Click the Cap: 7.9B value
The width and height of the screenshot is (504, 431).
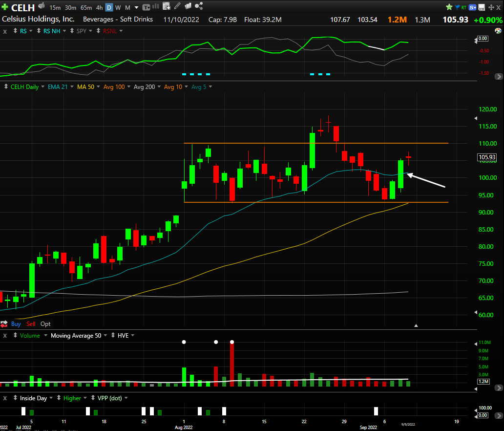(223, 20)
